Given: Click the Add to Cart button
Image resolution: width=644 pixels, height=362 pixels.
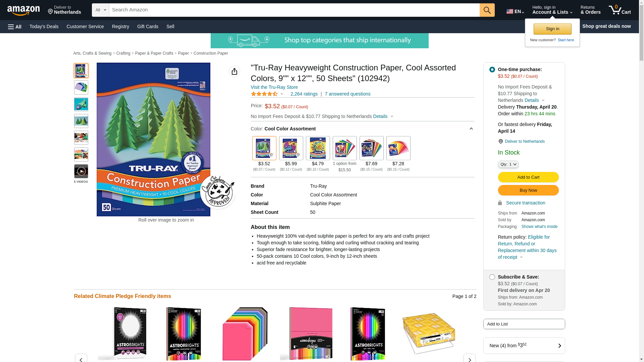Looking at the screenshot, I should pyautogui.click(x=528, y=177).
